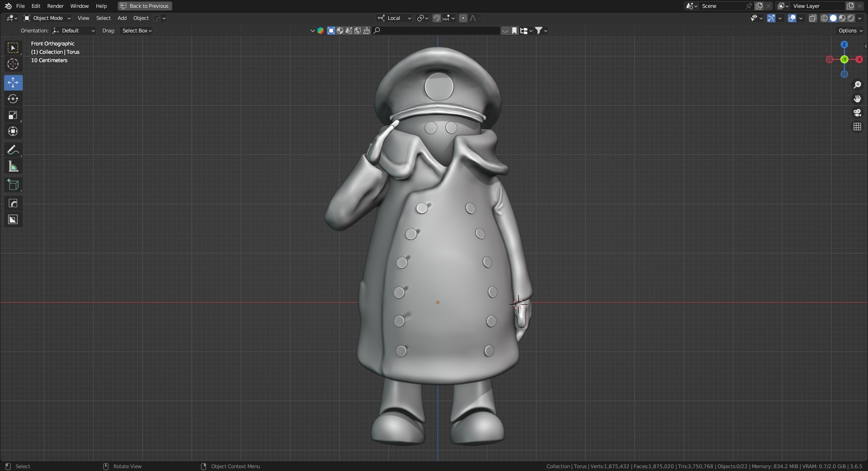868x471 pixels.
Task: Click the search field in header
Action: (x=436, y=31)
